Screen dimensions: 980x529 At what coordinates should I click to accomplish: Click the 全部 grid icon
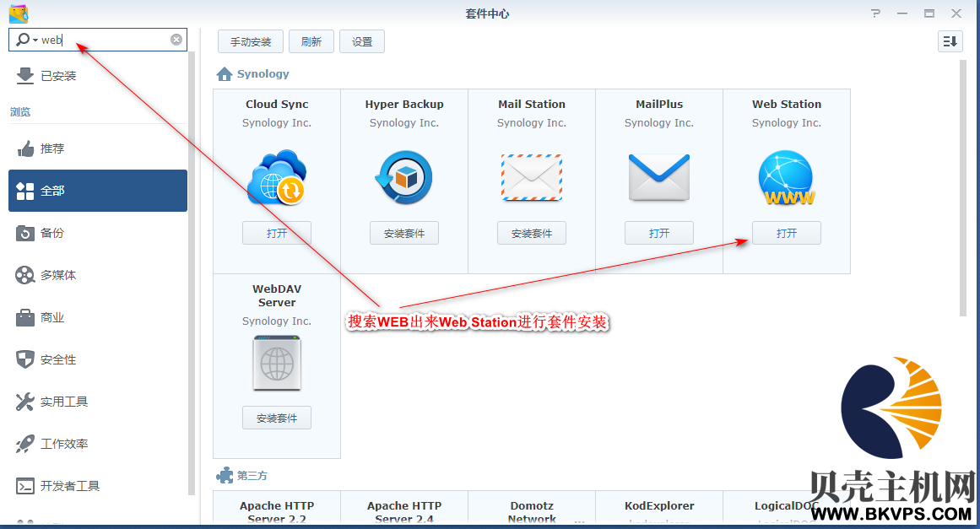(25, 192)
